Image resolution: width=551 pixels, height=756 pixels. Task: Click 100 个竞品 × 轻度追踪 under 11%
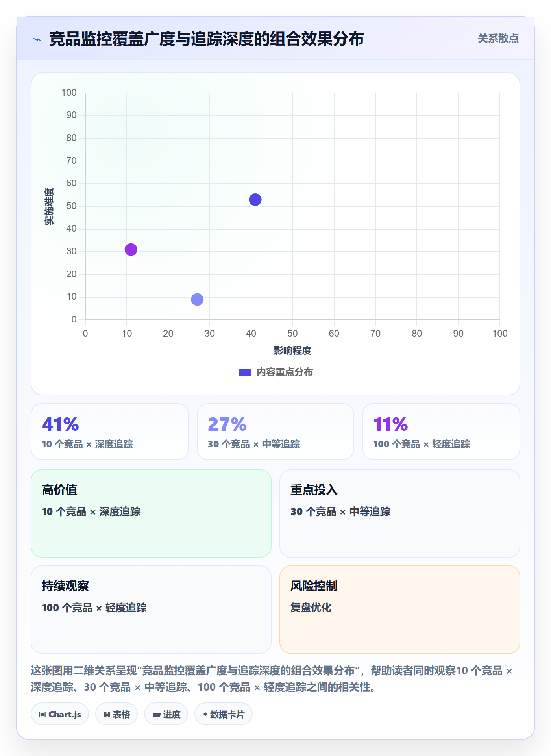(x=422, y=444)
